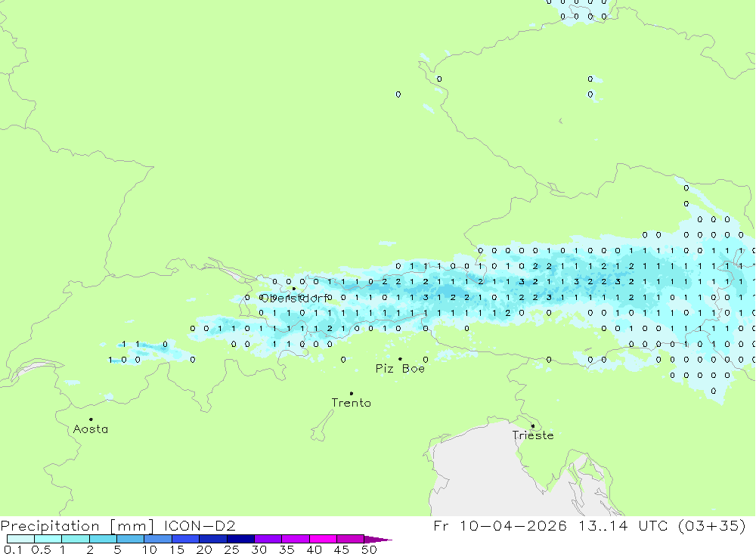
Task: Click the Aosta location dot marker
Action: click(91, 419)
